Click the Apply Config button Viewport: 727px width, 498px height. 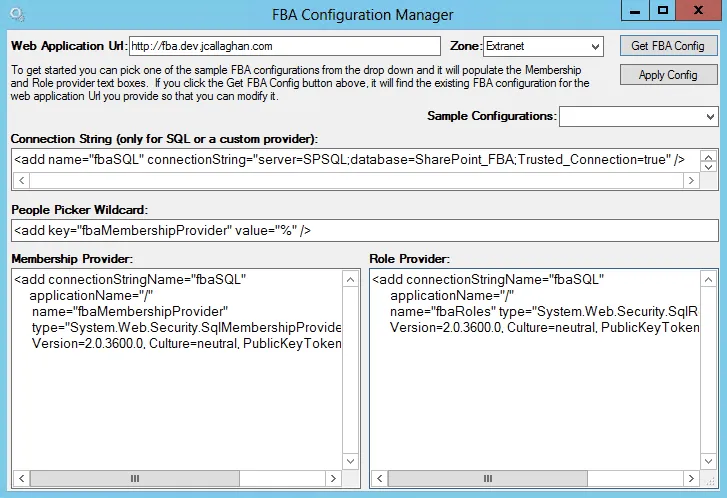(x=668, y=75)
